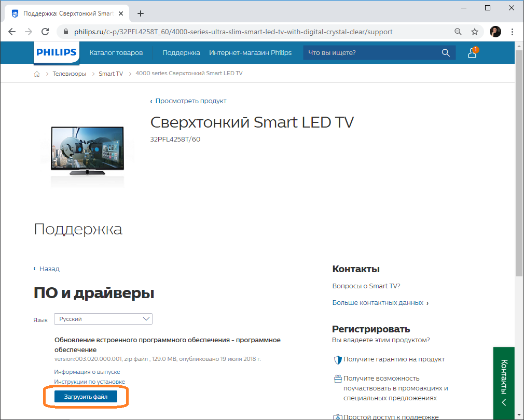524x420 pixels.
Task: Click Получите гарантию на продукт text
Action: click(394, 359)
